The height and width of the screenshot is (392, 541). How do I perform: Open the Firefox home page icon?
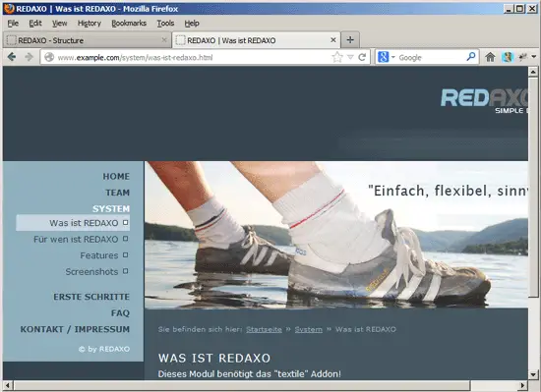click(x=490, y=57)
